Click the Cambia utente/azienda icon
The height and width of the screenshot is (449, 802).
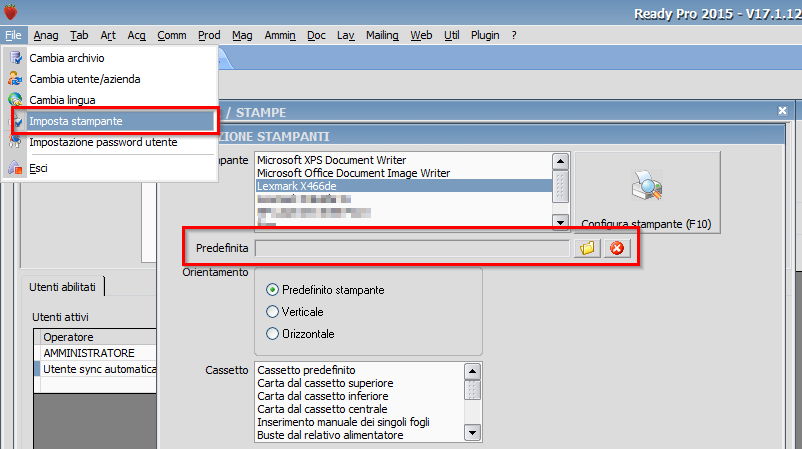[x=15, y=79]
